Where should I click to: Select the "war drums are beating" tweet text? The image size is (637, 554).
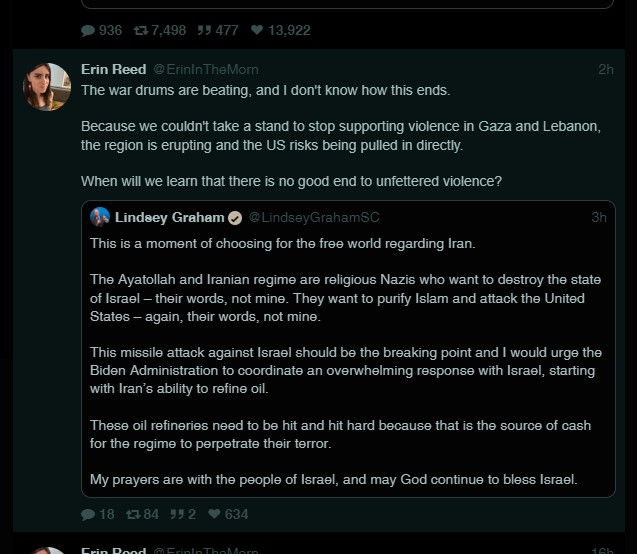point(265,90)
